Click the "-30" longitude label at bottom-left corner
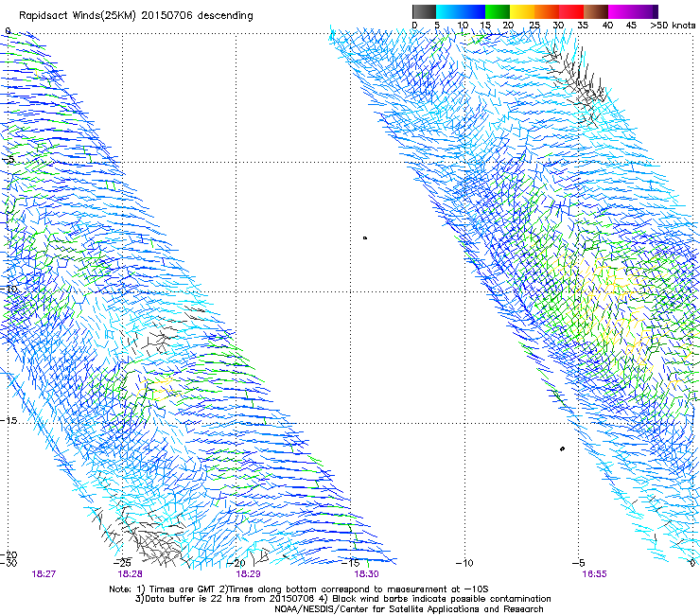Viewport: 700px width, 615px height. coord(9,563)
